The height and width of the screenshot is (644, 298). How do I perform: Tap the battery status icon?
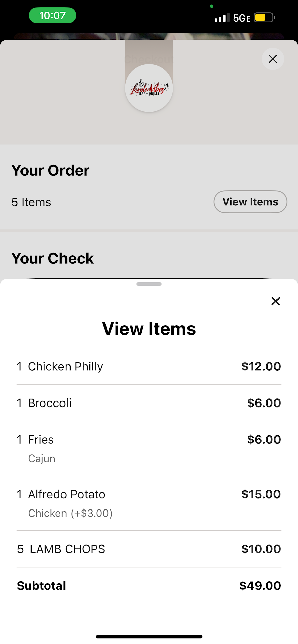264,17
